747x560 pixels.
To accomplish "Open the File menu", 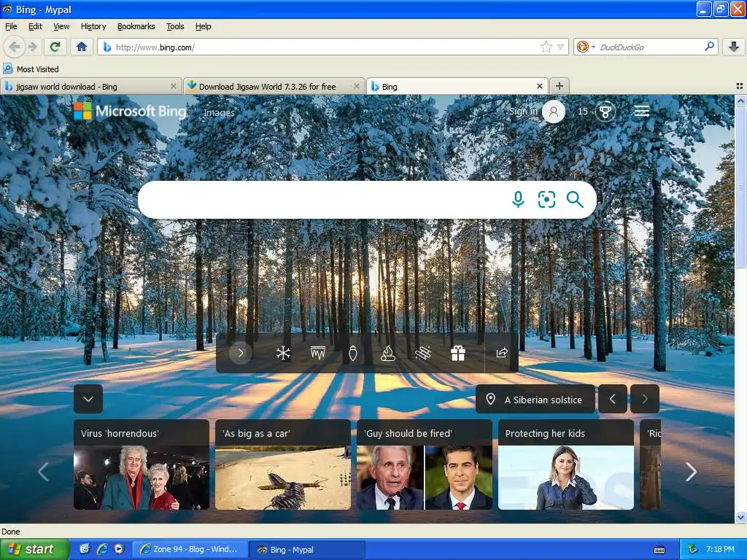I will [11, 26].
